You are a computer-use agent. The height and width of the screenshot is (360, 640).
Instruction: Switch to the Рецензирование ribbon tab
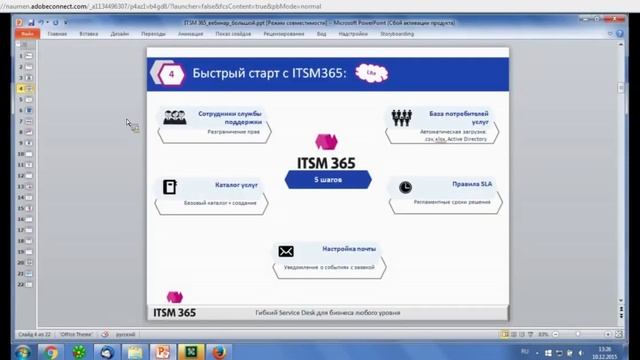click(x=284, y=34)
